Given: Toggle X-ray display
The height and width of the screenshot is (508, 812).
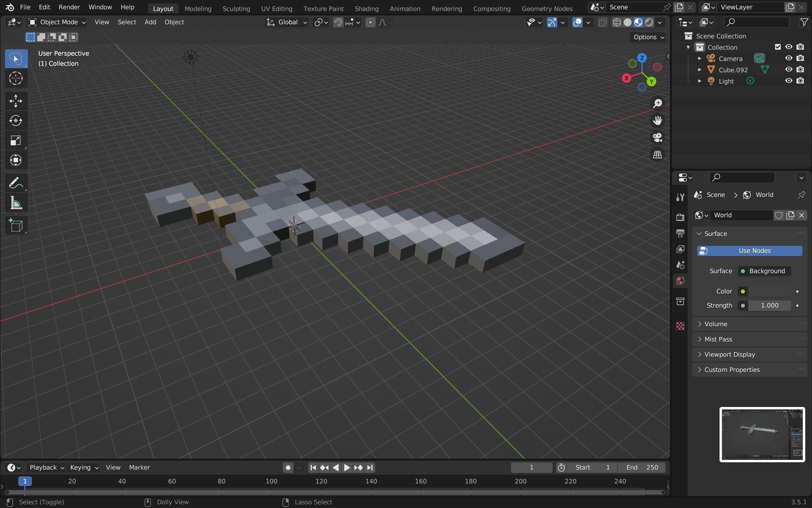Looking at the screenshot, I should [x=603, y=23].
